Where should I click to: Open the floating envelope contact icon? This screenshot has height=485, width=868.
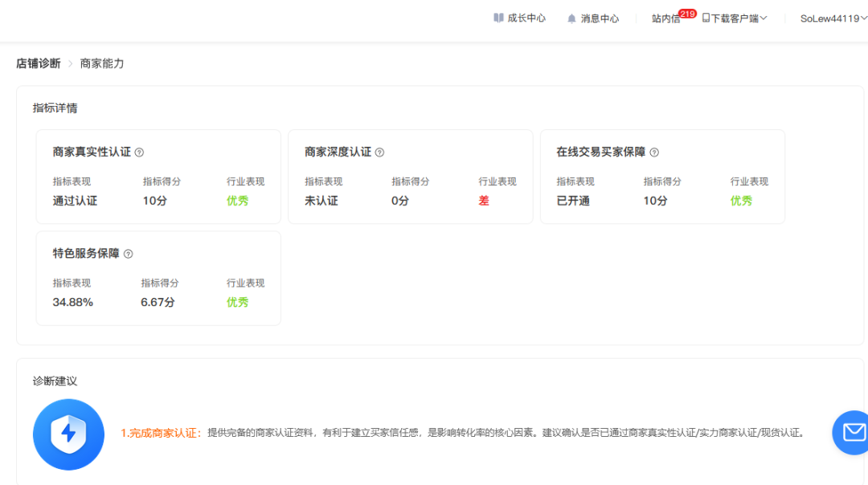(852, 433)
